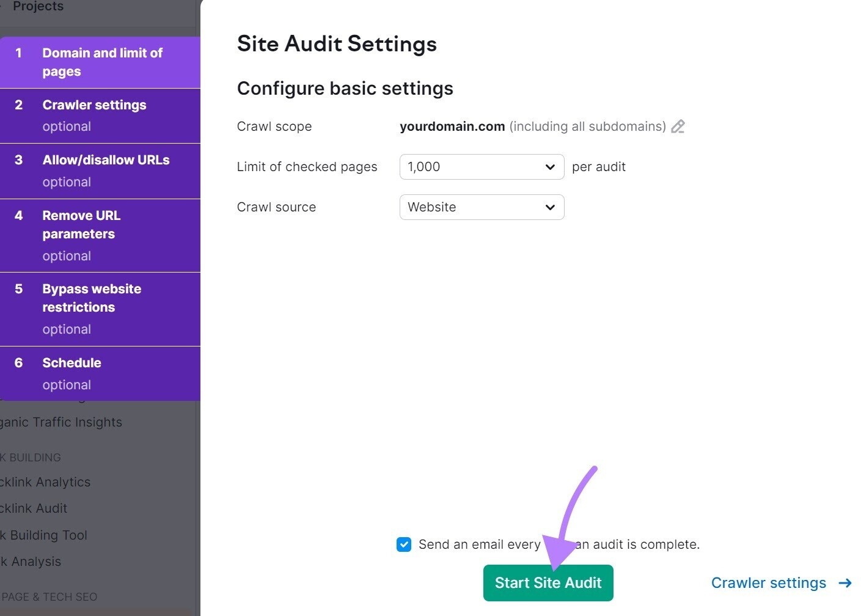Open Backlink Analytics in the sidebar
Image resolution: width=861 pixels, height=616 pixels.
[46, 482]
